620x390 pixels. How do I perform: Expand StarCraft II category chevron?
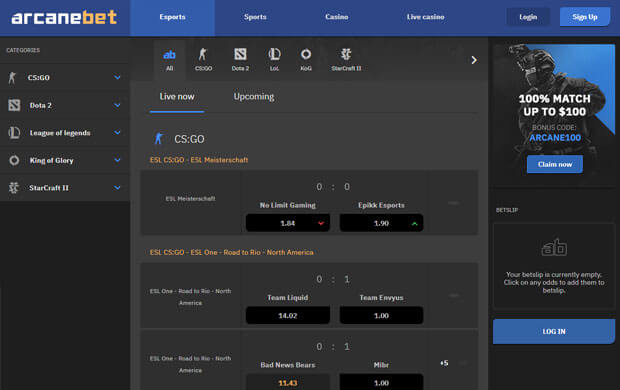pyautogui.click(x=117, y=187)
